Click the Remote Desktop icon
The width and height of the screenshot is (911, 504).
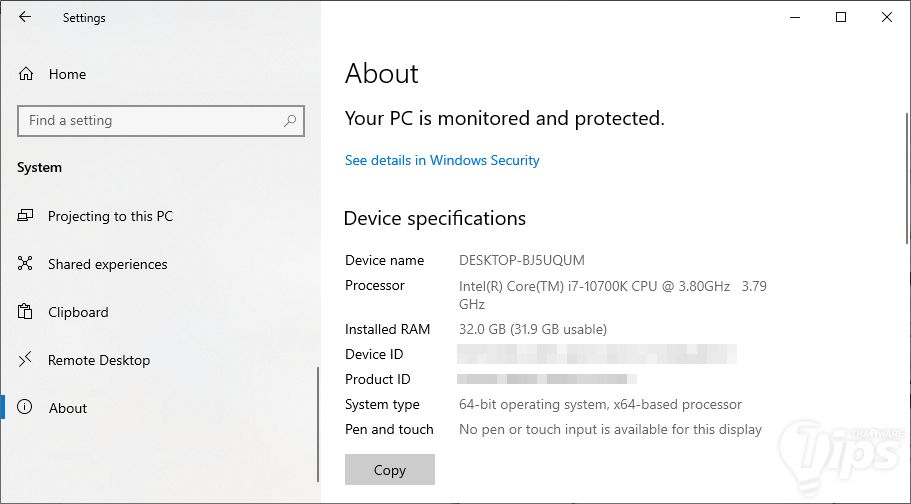(26, 360)
